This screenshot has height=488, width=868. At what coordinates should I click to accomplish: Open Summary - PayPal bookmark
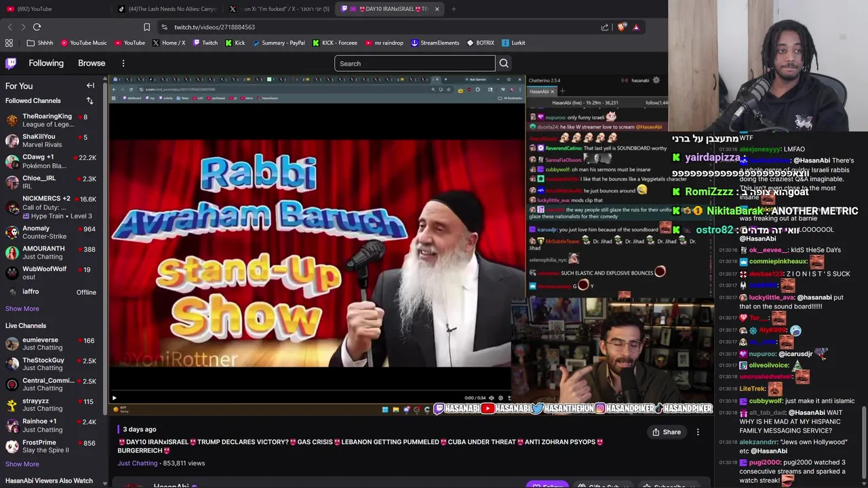(x=279, y=43)
